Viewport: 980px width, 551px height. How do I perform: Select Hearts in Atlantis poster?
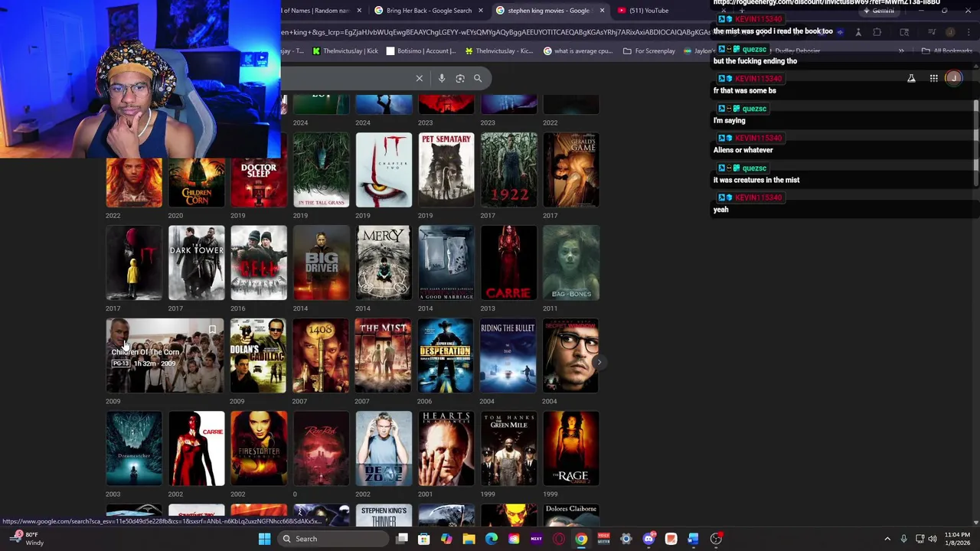pyautogui.click(x=446, y=449)
